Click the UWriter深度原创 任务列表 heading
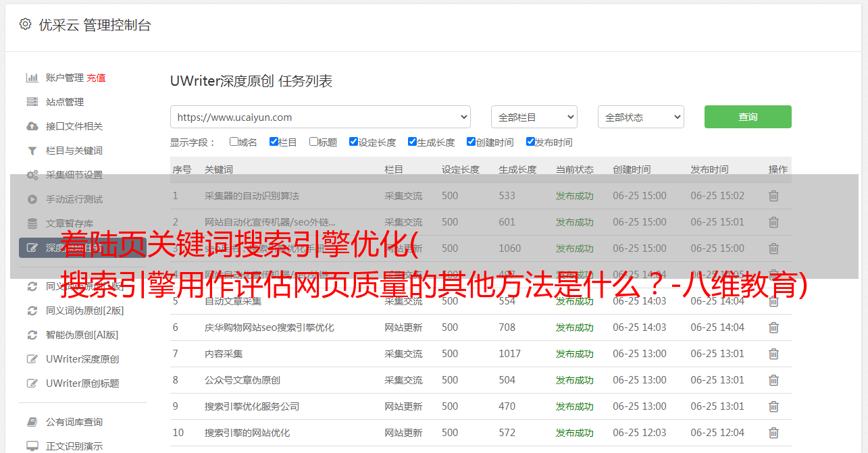 (x=251, y=81)
